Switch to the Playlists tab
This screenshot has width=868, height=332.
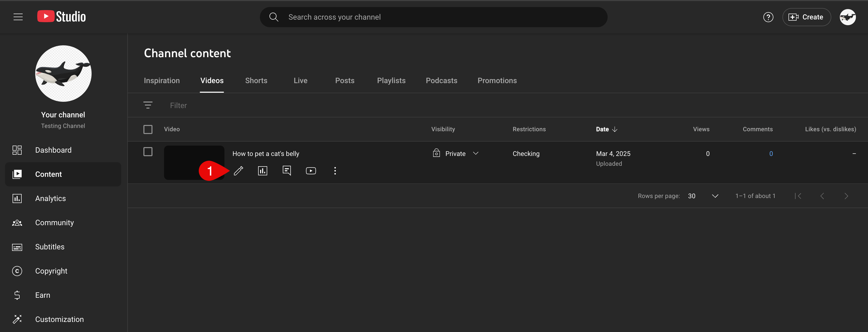[391, 81]
